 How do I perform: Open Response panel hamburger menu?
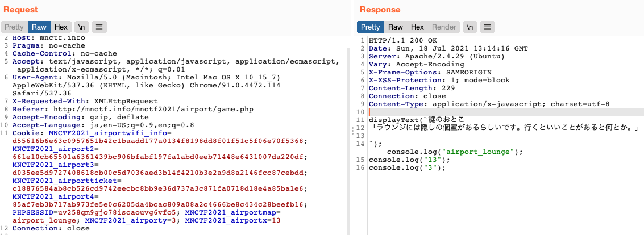487,27
